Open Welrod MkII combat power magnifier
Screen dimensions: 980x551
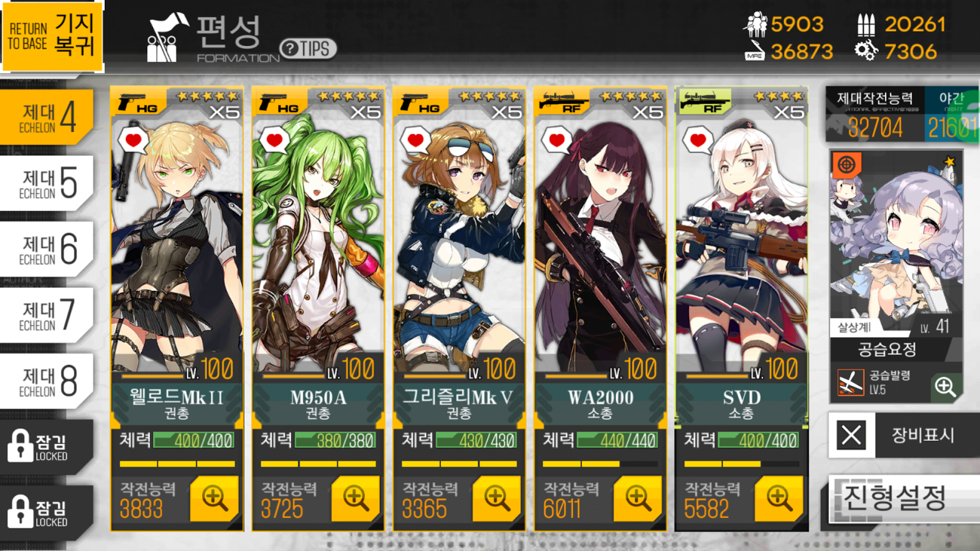coord(214,498)
